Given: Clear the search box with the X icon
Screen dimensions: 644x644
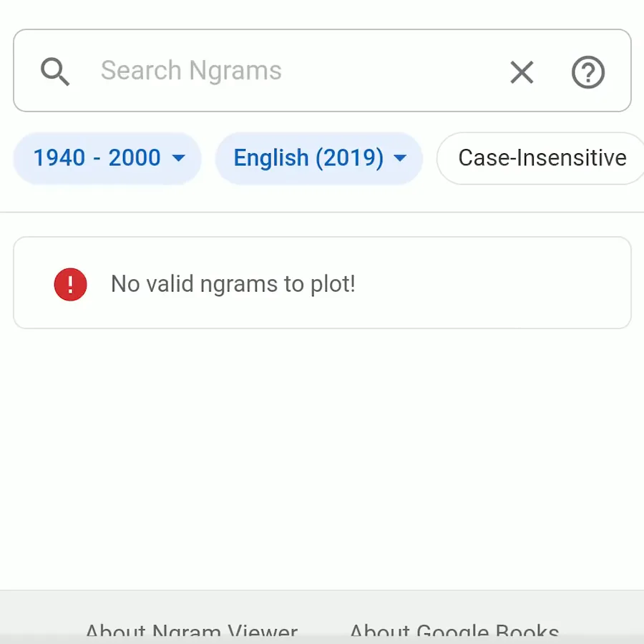Looking at the screenshot, I should tap(522, 72).
